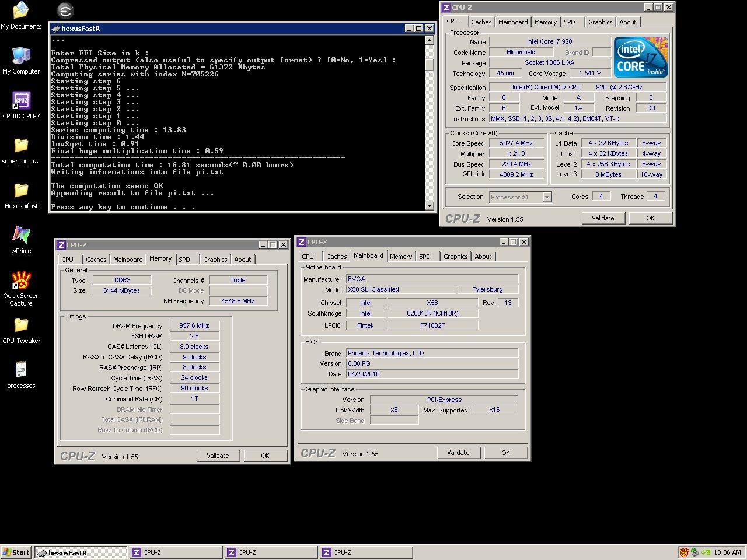The image size is (747, 560).
Task: Select Mainboard tab in the Memory CPU-Z window
Action: (128, 260)
